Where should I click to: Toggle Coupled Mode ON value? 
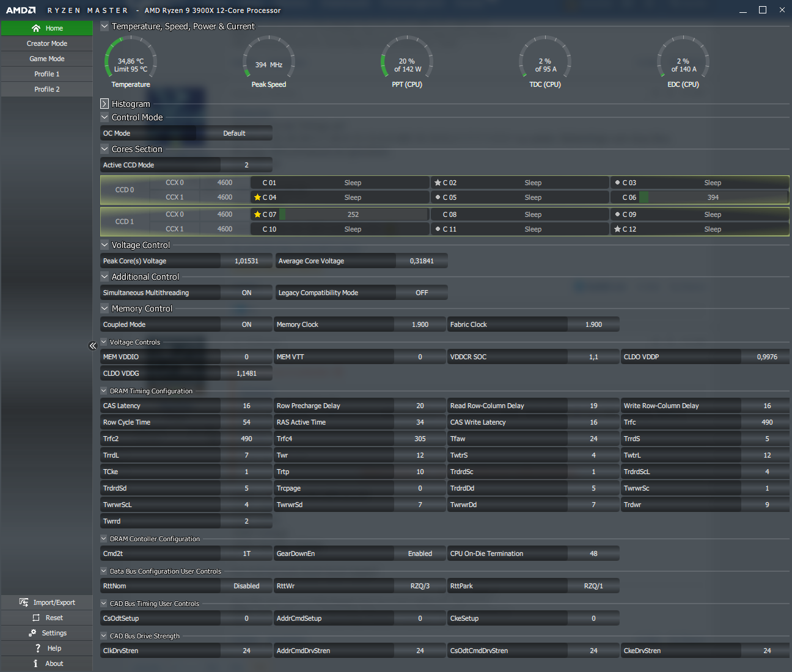click(246, 324)
